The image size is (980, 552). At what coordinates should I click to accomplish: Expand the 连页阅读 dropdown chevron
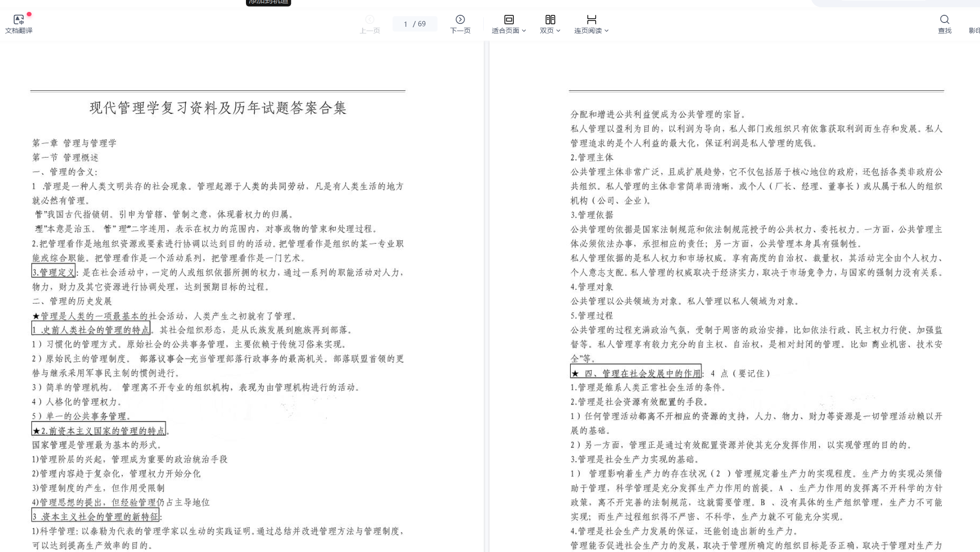607,31
